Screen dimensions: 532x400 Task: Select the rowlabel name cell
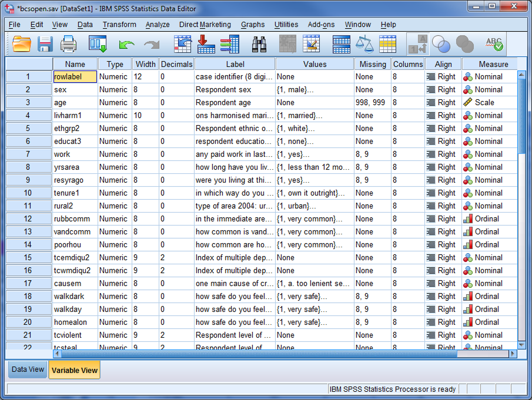(75, 76)
